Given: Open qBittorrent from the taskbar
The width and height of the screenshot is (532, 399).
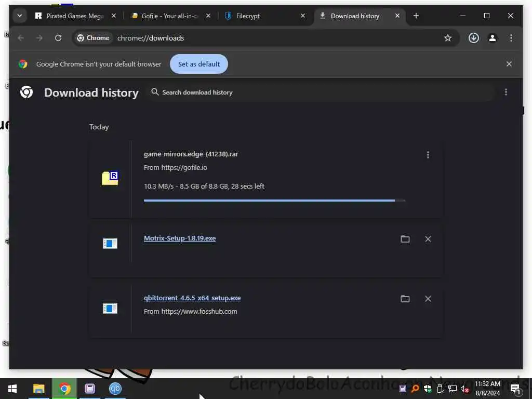Looking at the screenshot, I should coord(115,389).
